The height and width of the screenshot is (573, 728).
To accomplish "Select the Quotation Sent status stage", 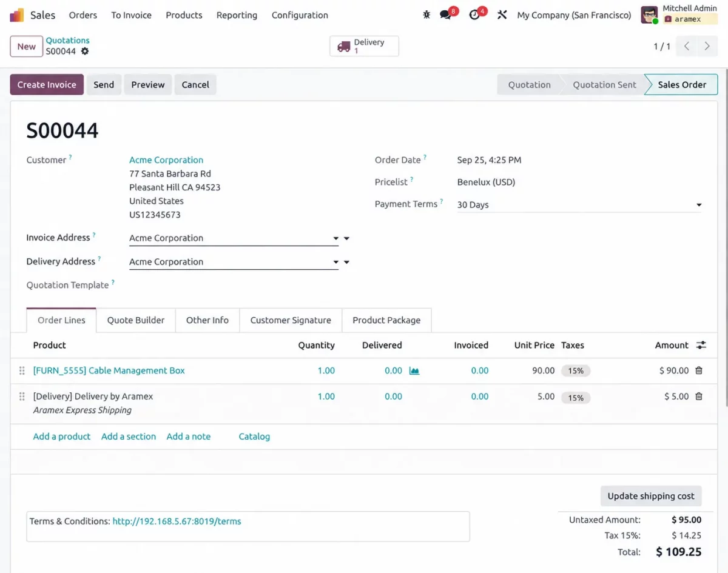I will click(605, 85).
